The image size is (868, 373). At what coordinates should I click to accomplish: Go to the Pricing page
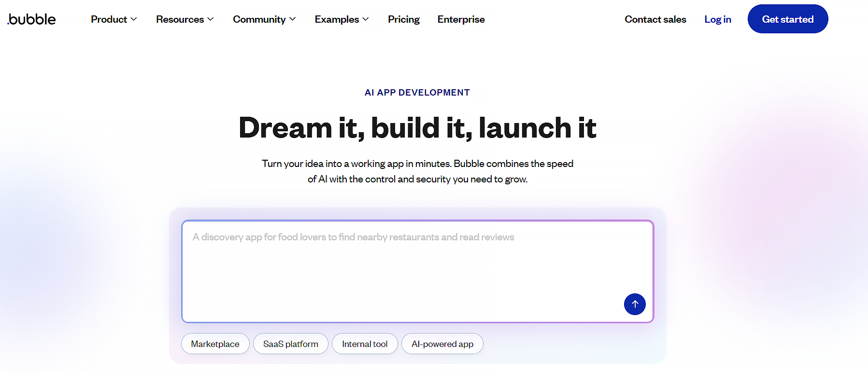coord(404,19)
